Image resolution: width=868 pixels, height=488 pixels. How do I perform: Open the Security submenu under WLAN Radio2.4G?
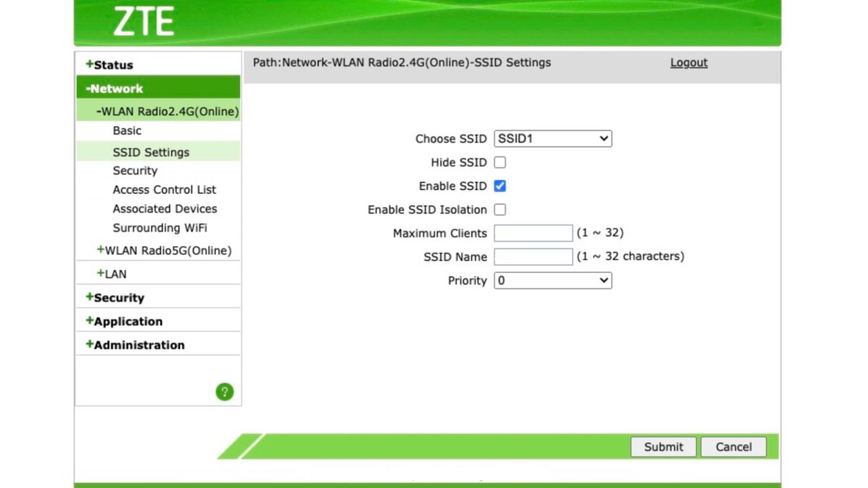tap(135, 171)
